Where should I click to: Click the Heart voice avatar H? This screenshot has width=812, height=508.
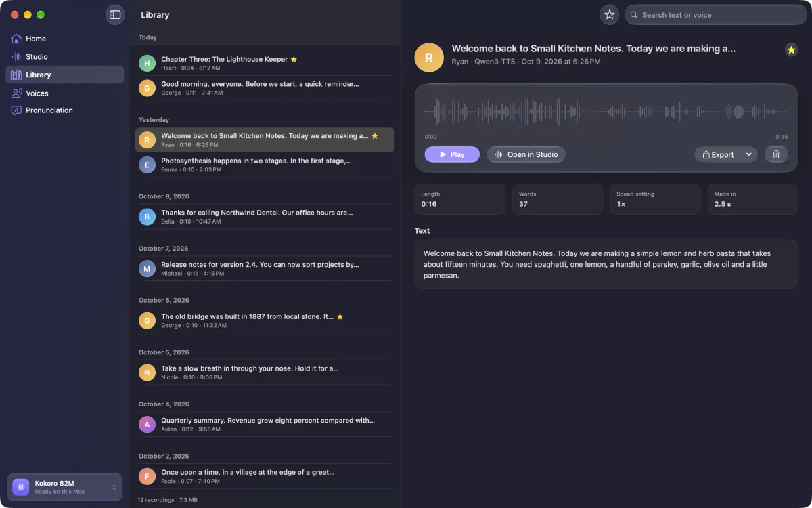pyautogui.click(x=147, y=63)
